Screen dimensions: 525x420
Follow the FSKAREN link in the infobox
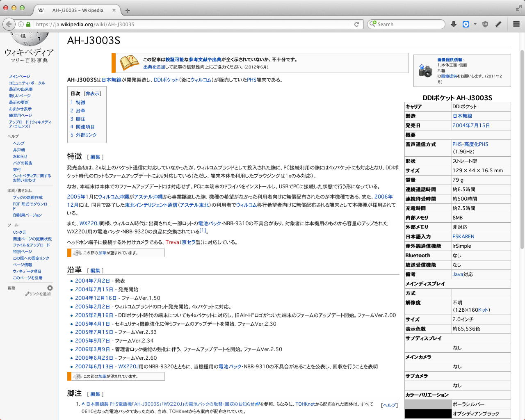[x=463, y=237]
